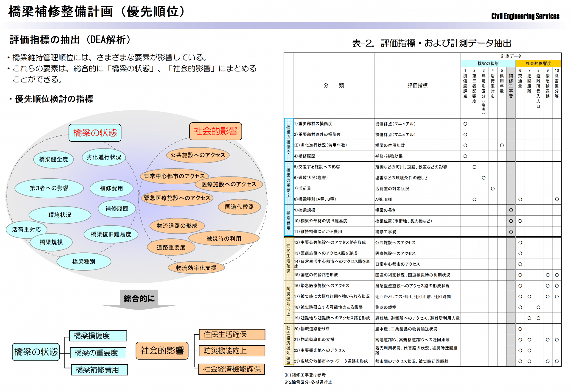Click the 防災機能向上 box
Image resolution: width=572 pixels, height=392 pixels.
[x=231, y=351]
